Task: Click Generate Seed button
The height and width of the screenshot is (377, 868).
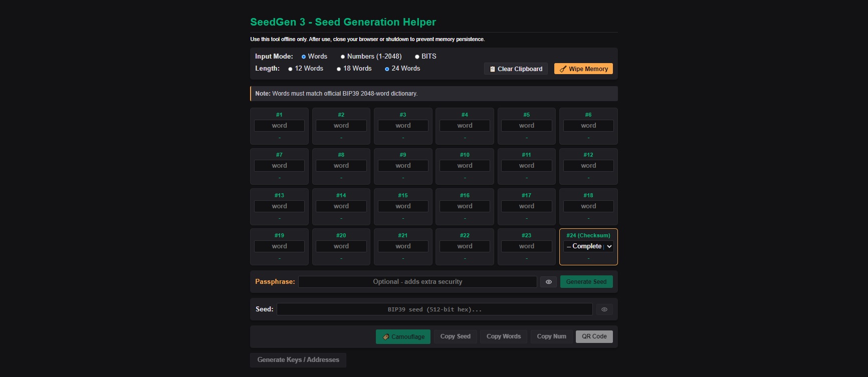Action: click(586, 282)
